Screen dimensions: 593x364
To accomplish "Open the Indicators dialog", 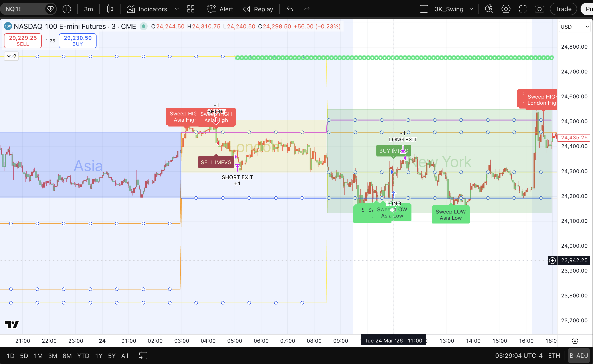I will 147,9.
